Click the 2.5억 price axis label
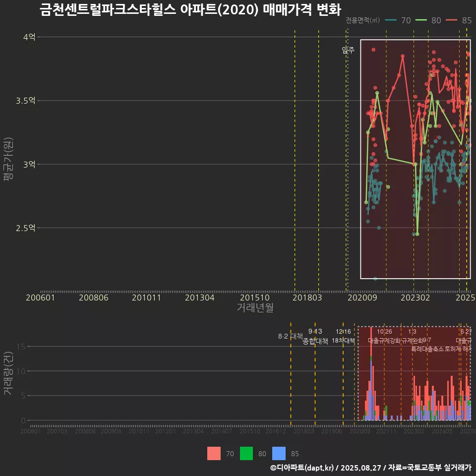This screenshot has height=476, width=476. (25, 228)
